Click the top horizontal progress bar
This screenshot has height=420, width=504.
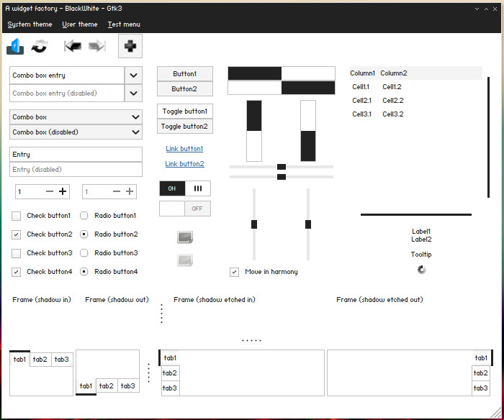tap(282, 73)
